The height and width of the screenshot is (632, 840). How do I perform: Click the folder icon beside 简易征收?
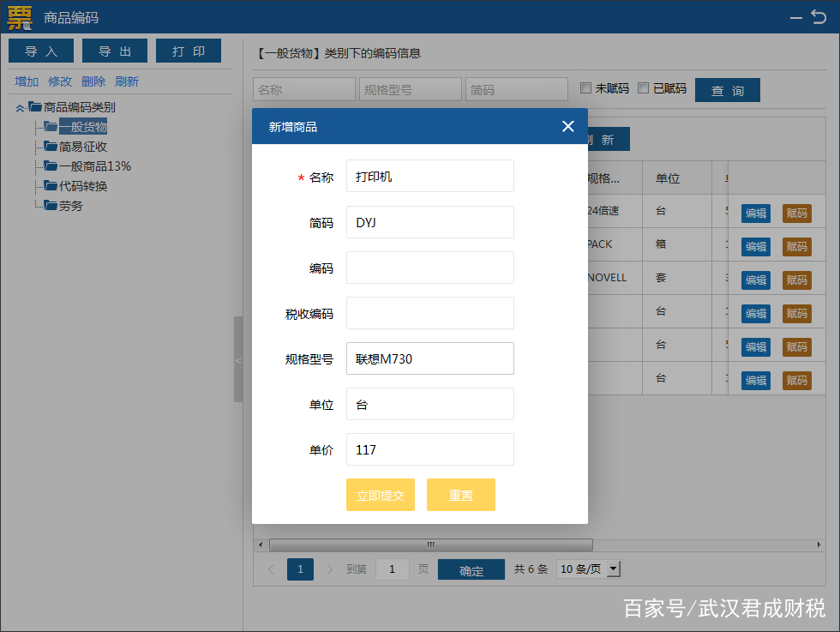(50, 147)
